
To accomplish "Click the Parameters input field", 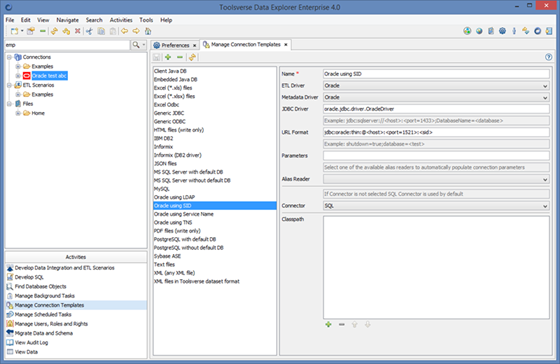I will [x=436, y=156].
